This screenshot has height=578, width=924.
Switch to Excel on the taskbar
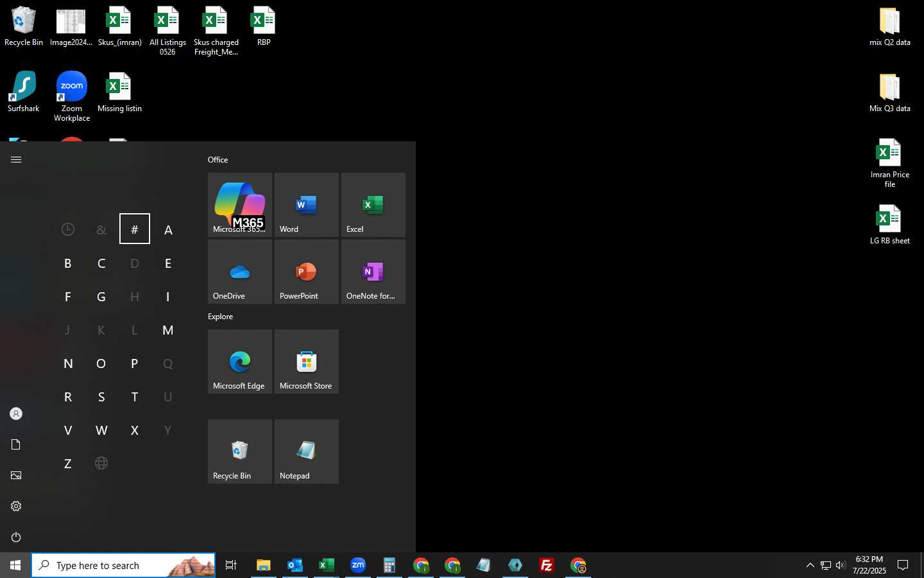tap(327, 565)
